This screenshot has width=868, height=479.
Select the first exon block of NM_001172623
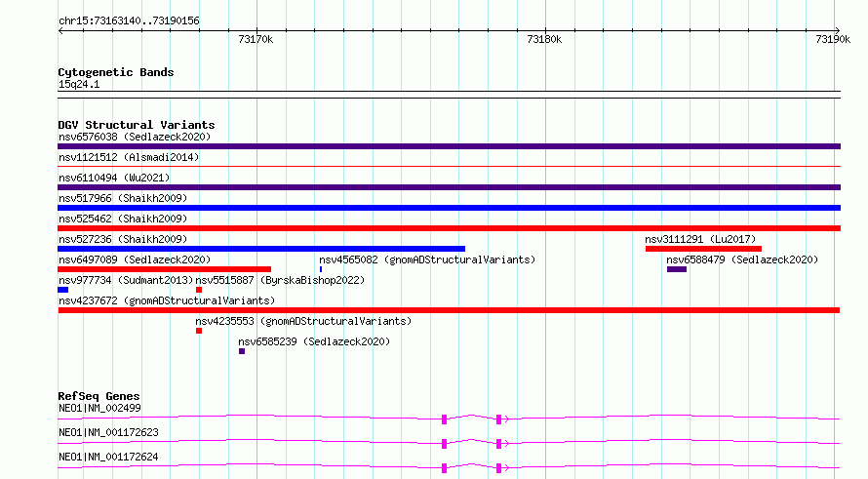click(x=444, y=444)
